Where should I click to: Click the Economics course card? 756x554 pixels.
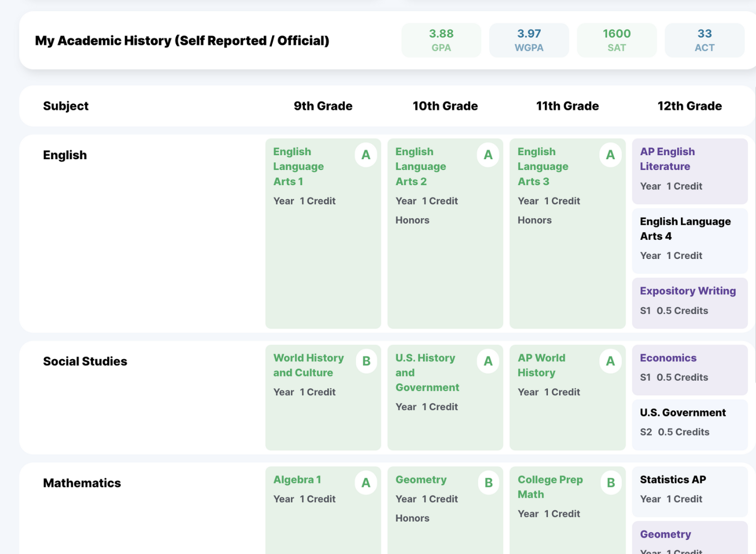[x=689, y=369]
